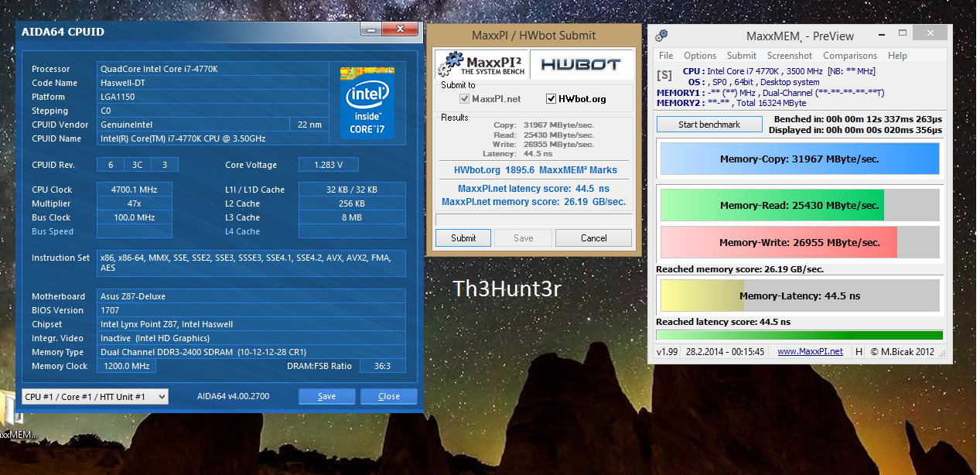Click the Intel Lynx Point Z87 chipset value

click(x=251, y=324)
